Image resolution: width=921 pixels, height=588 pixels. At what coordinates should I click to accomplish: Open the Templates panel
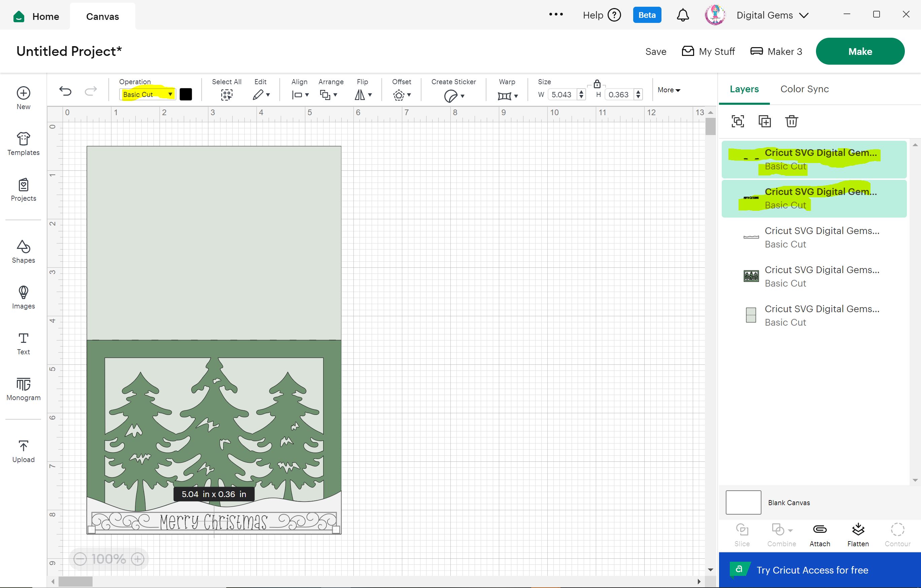[23, 143]
